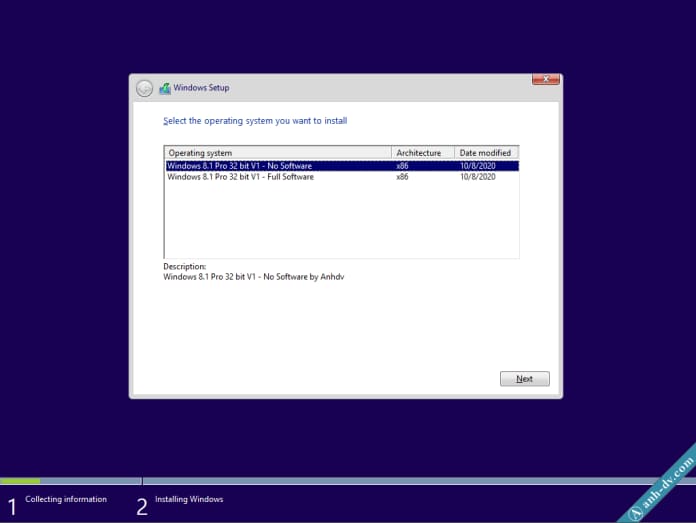The width and height of the screenshot is (696, 523).
Task: Click the Installing Windows step label
Action: coord(189,499)
